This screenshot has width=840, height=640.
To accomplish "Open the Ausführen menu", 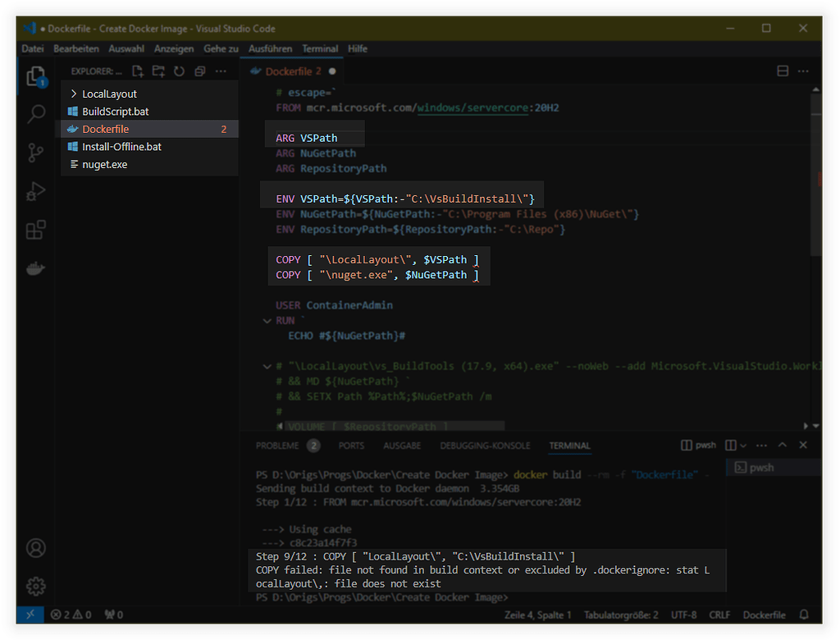I will 270,49.
